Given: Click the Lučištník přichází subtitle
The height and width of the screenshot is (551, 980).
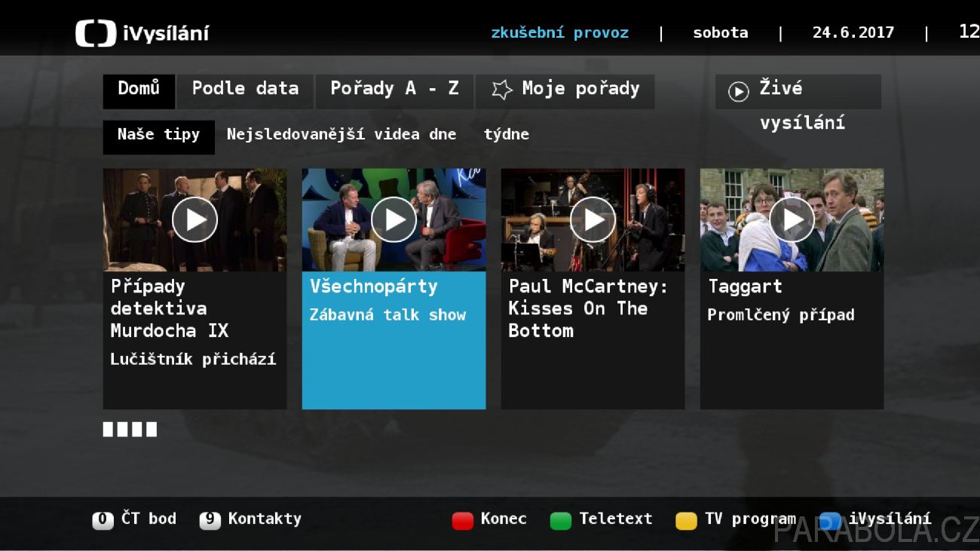Looking at the screenshot, I should (x=193, y=360).
